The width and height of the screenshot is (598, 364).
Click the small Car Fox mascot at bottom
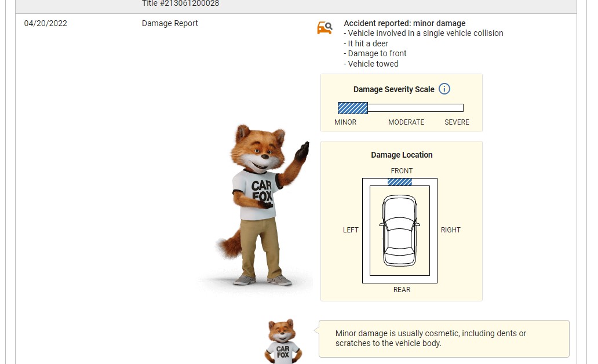click(283, 342)
